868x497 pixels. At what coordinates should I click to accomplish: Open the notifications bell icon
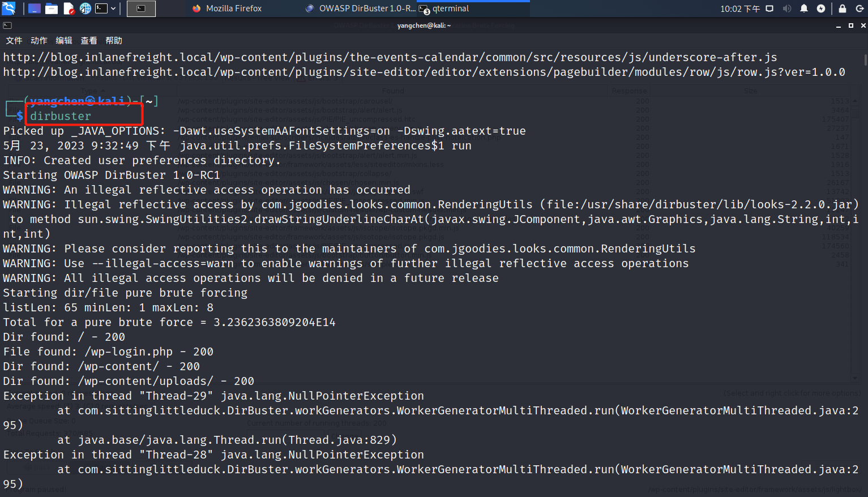point(804,8)
